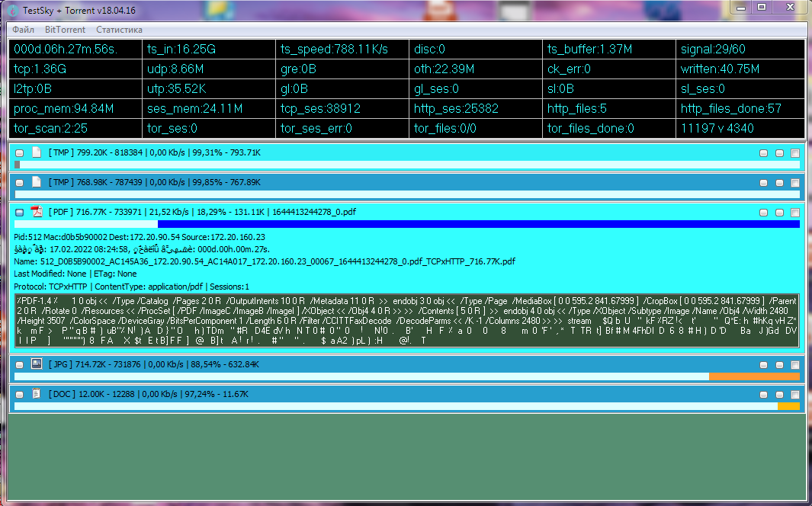Click the 767.89K TMP row's file icon

(x=36, y=182)
